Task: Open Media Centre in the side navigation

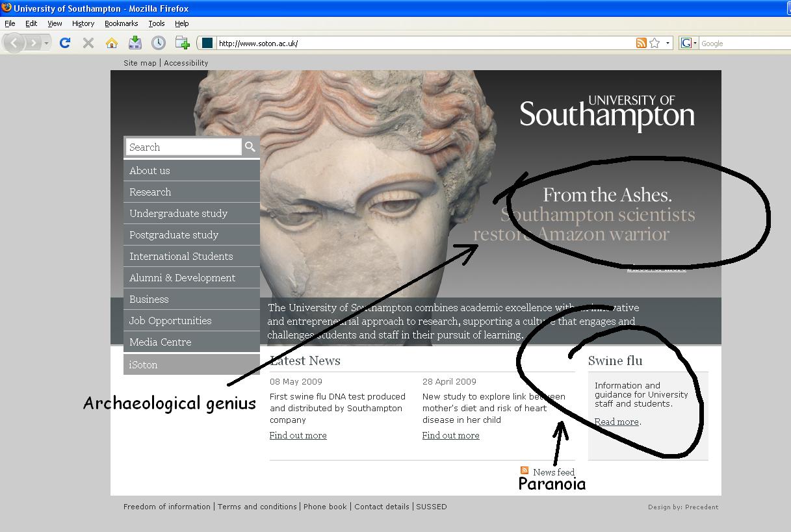Action: point(192,342)
